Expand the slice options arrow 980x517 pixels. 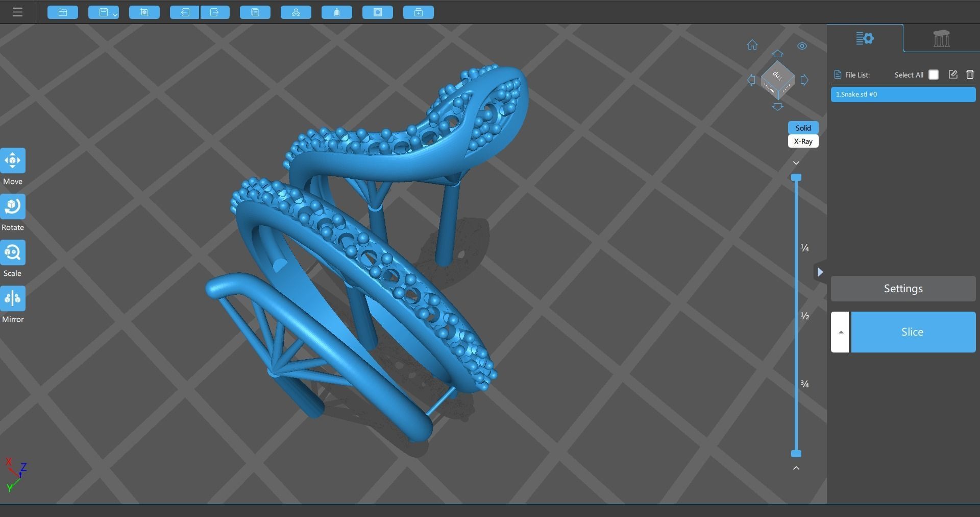coord(840,332)
